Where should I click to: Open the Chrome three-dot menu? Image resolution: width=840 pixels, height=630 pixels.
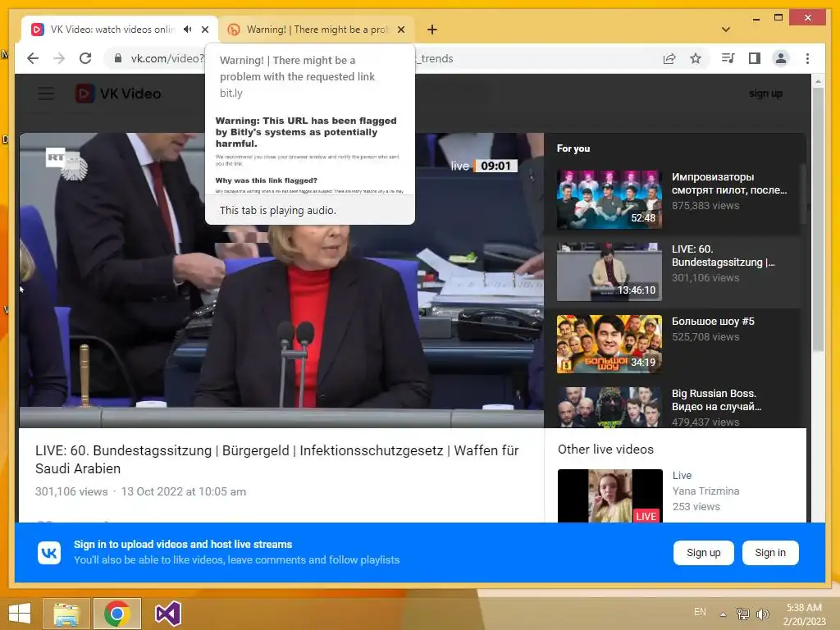[807, 58]
